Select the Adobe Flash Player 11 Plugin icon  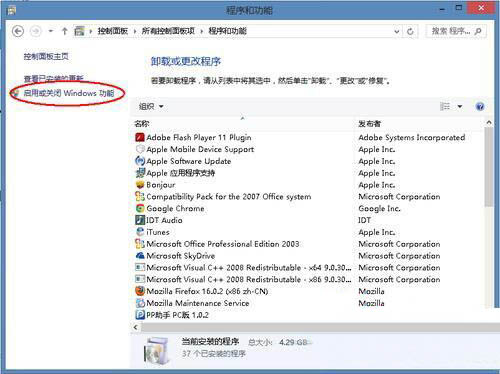(x=140, y=137)
